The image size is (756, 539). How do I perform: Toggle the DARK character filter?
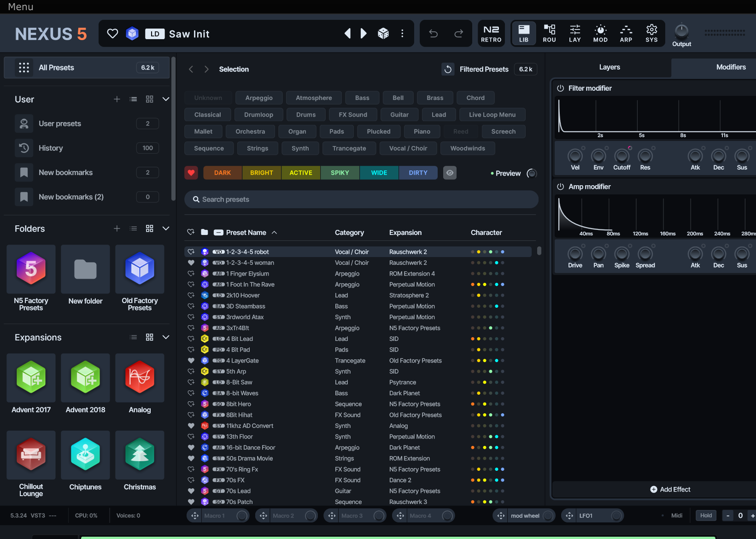[x=223, y=173]
